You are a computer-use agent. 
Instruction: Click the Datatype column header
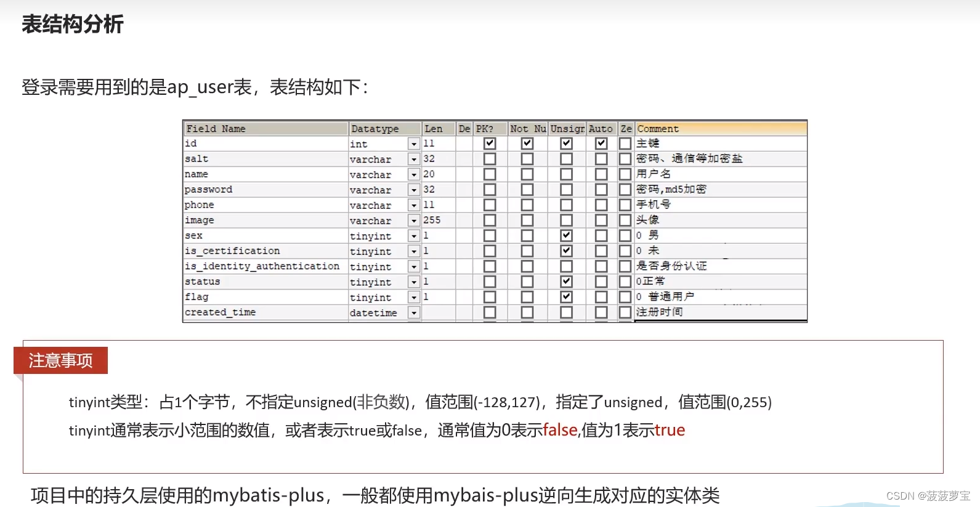click(385, 129)
